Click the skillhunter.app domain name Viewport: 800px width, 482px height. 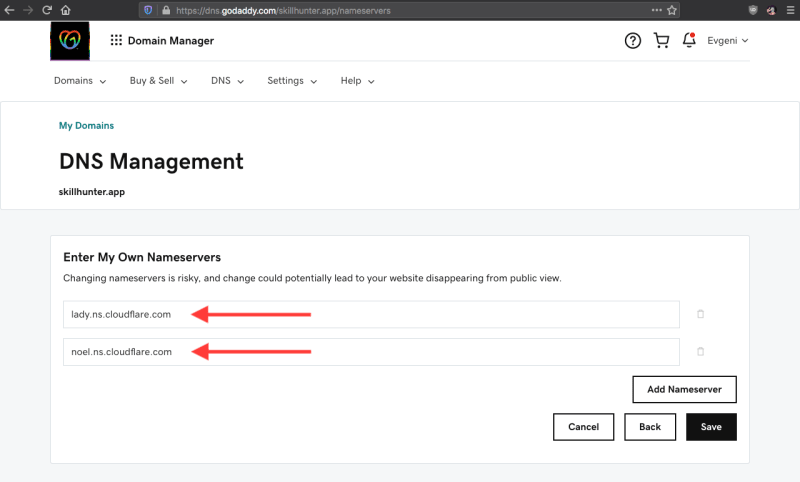coord(92,192)
